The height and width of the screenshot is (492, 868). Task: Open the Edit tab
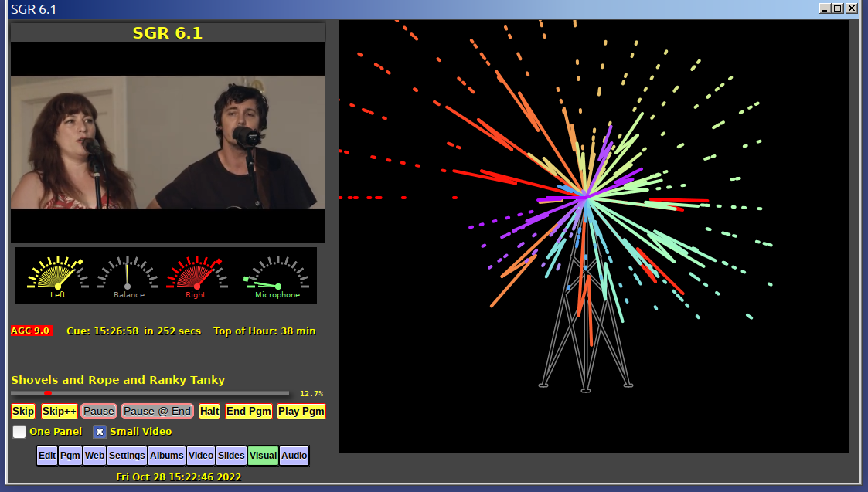point(47,456)
